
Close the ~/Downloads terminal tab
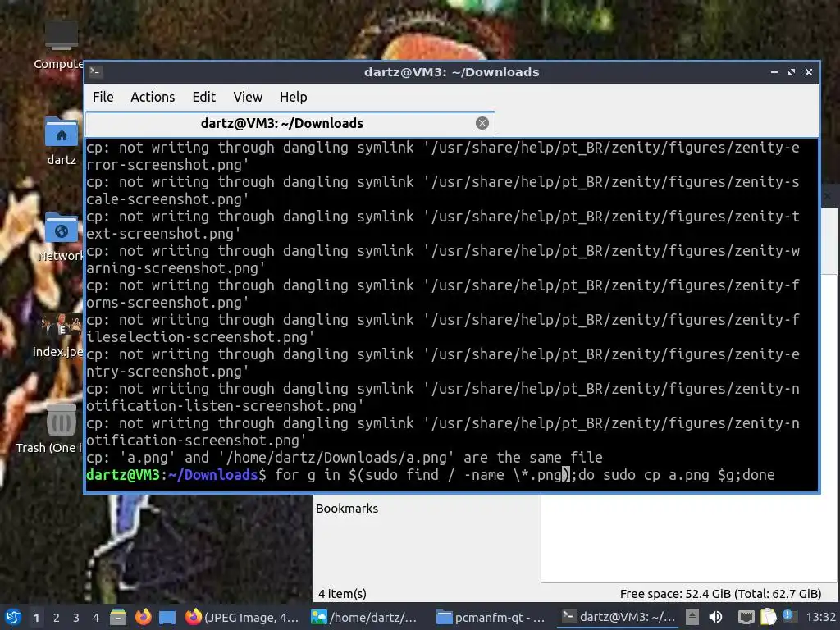[482, 123]
